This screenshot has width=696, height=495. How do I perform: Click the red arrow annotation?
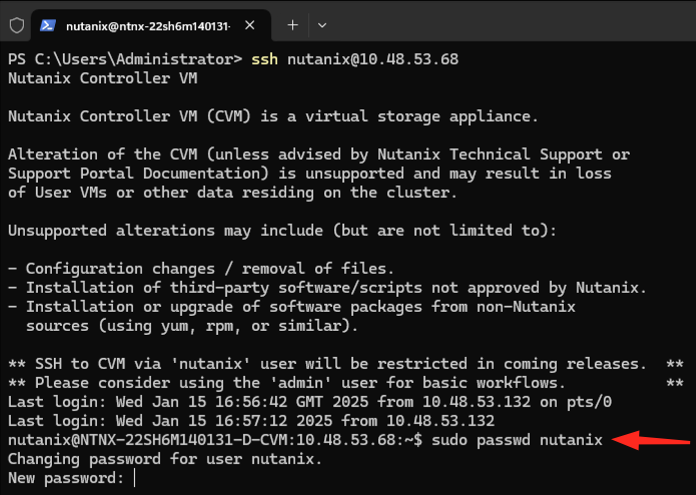(651, 440)
